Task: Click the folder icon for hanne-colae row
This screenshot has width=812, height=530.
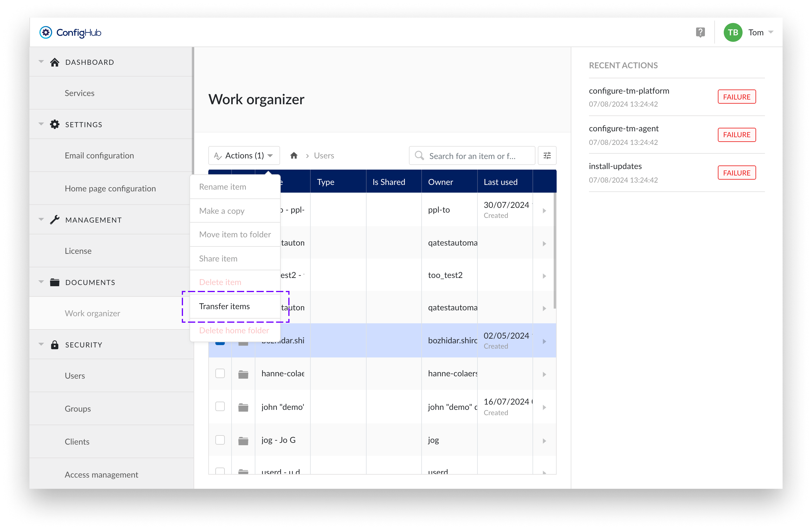Action: pos(243,374)
